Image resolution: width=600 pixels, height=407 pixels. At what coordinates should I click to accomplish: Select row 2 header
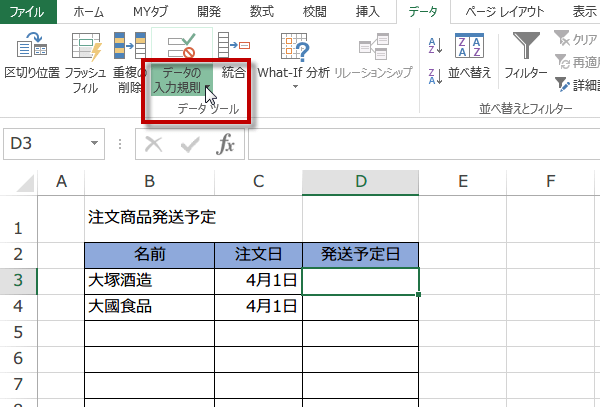(x=18, y=255)
